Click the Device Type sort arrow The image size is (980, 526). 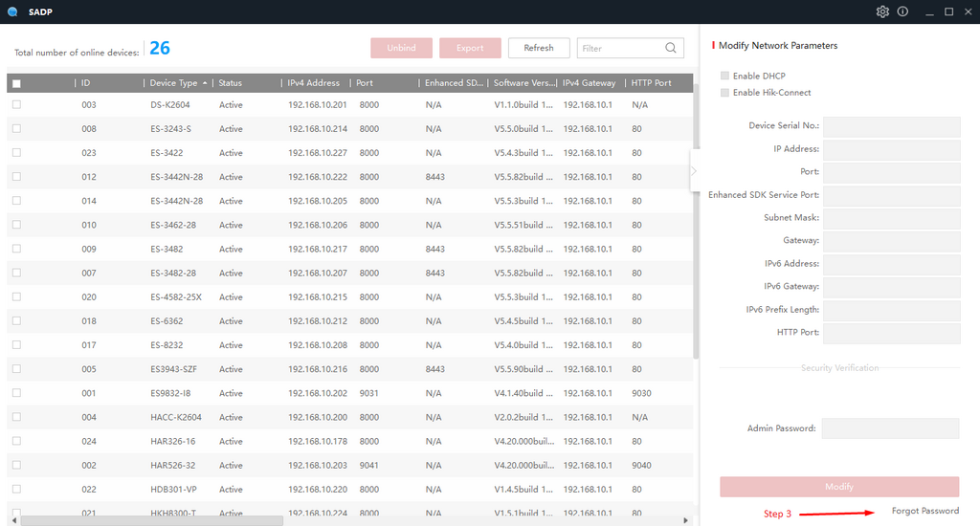coord(205,83)
